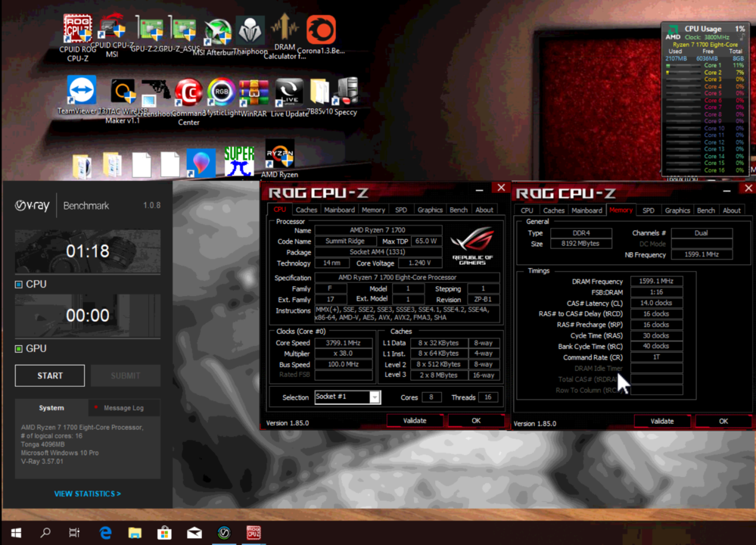This screenshot has height=545, width=756.
Task: Open About tab in left CPU-Z window
Action: [484, 210]
